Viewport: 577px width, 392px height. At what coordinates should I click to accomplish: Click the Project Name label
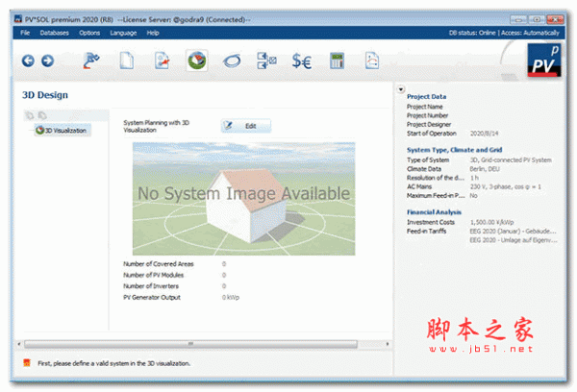click(x=425, y=107)
